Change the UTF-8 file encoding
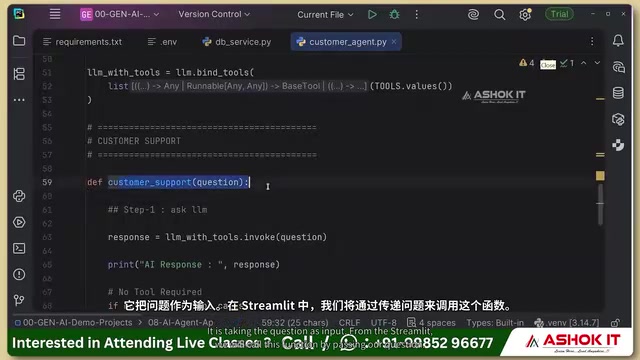 [383, 323]
